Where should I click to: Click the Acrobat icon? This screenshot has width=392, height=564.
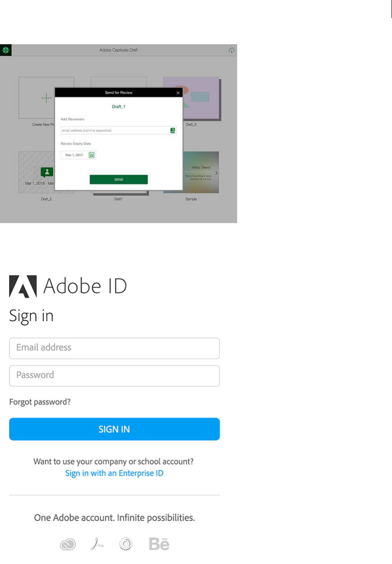point(97,545)
